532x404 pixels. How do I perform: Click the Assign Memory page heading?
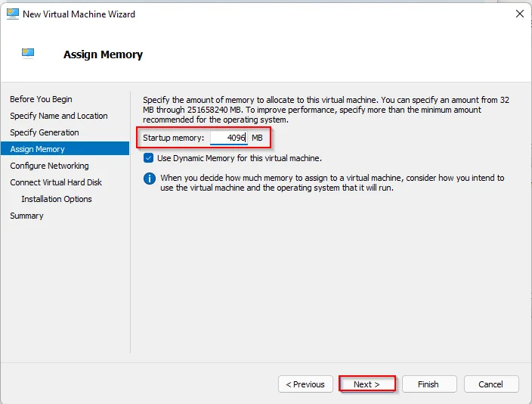coord(103,54)
